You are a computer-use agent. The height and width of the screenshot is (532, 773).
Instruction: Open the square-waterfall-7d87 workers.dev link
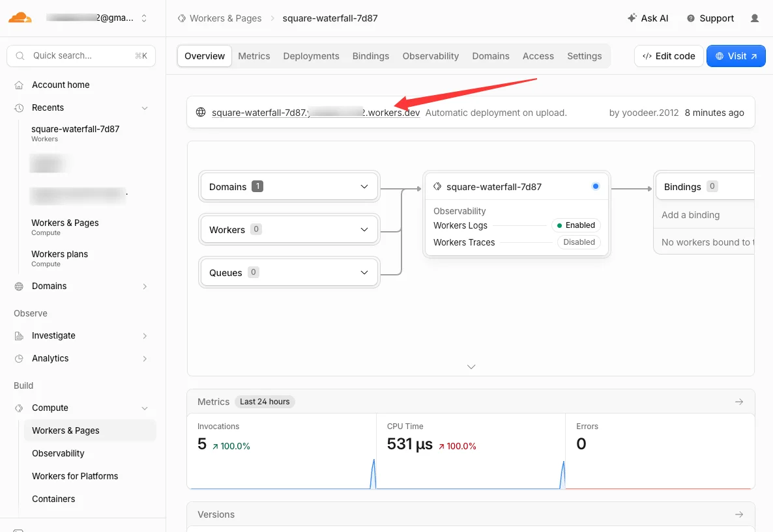pos(315,113)
